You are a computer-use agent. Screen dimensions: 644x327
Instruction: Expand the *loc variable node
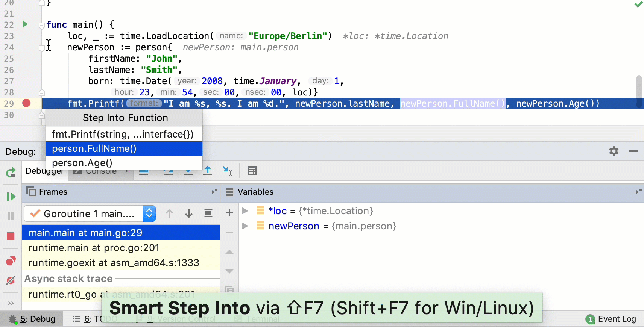pos(245,211)
